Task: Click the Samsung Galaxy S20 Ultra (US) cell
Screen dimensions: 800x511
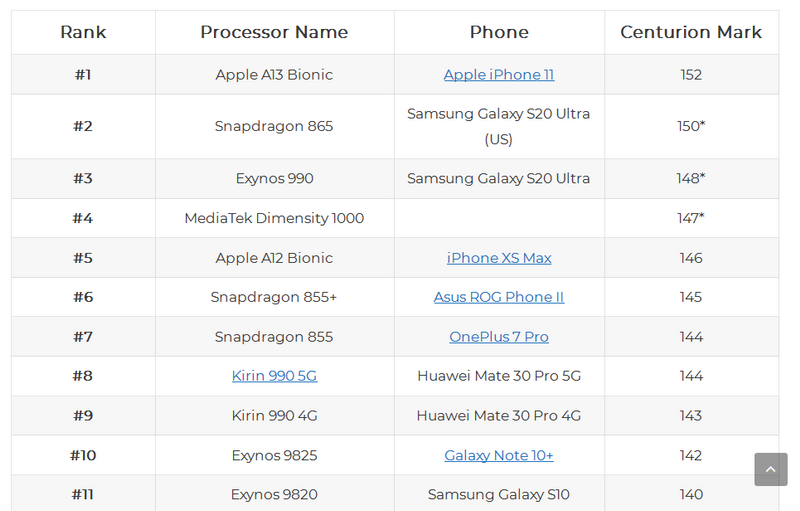Action: pos(499,126)
